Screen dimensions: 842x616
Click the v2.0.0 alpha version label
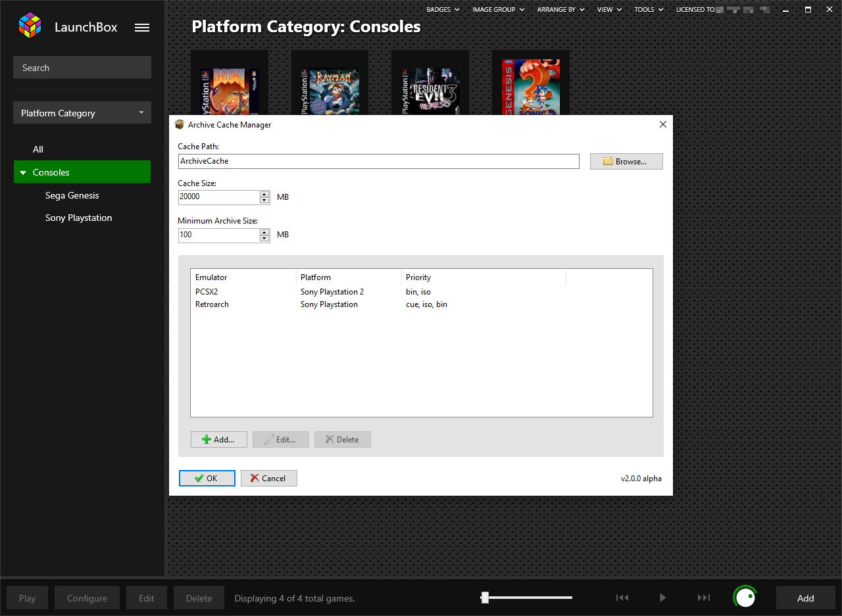point(641,479)
